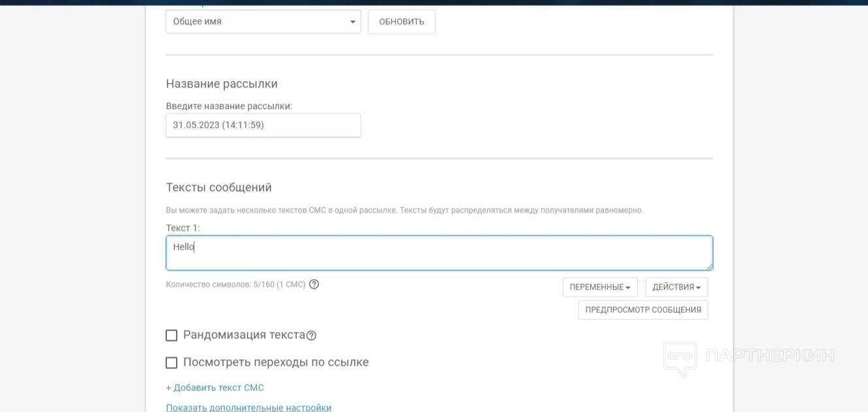Viewport: 868px width, 412px height.
Task: Open help tooltip for Рандомизация текста
Action: [311, 336]
